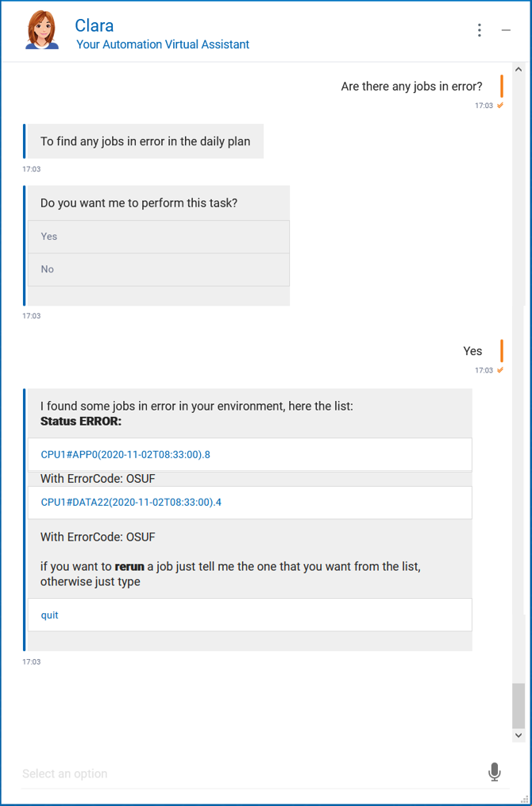532x806 pixels.
Task: Click the 'Are there any jobs in error?' message
Action: pos(411,87)
